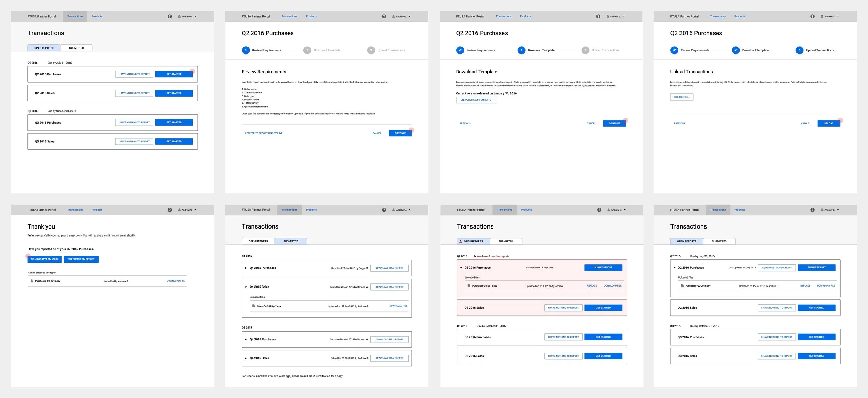The height and width of the screenshot is (398, 868).
Task: Open Products menu on Upload Transactions page
Action: [740, 16]
